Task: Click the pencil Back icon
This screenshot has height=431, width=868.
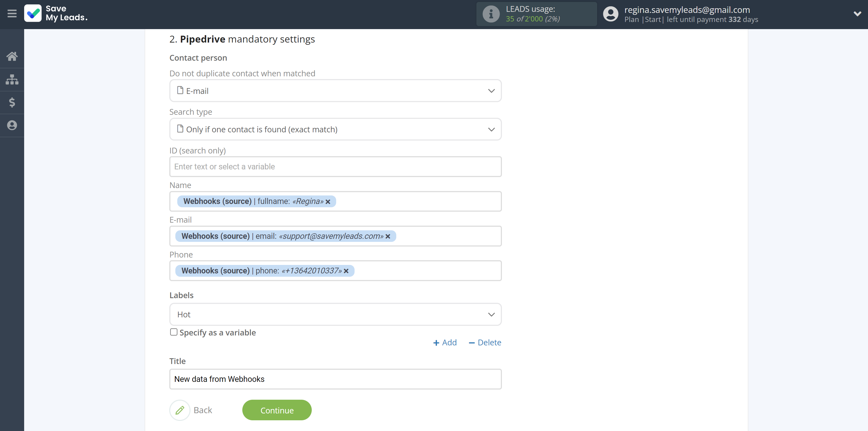Action: pyautogui.click(x=179, y=410)
